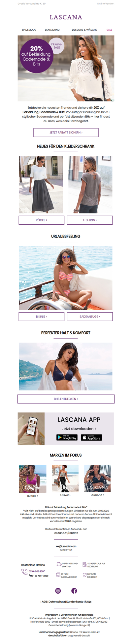Open the Facebook icon in footer

tap(74, 591)
